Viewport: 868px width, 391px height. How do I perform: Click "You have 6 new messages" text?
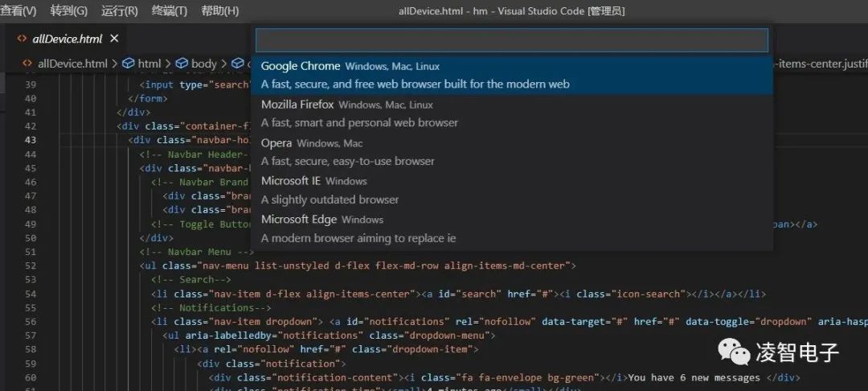(694, 377)
